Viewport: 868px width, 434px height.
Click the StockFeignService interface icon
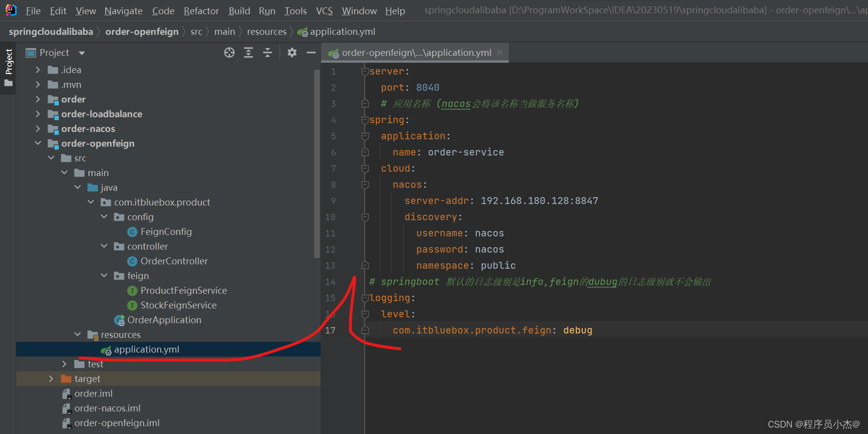pyautogui.click(x=132, y=306)
